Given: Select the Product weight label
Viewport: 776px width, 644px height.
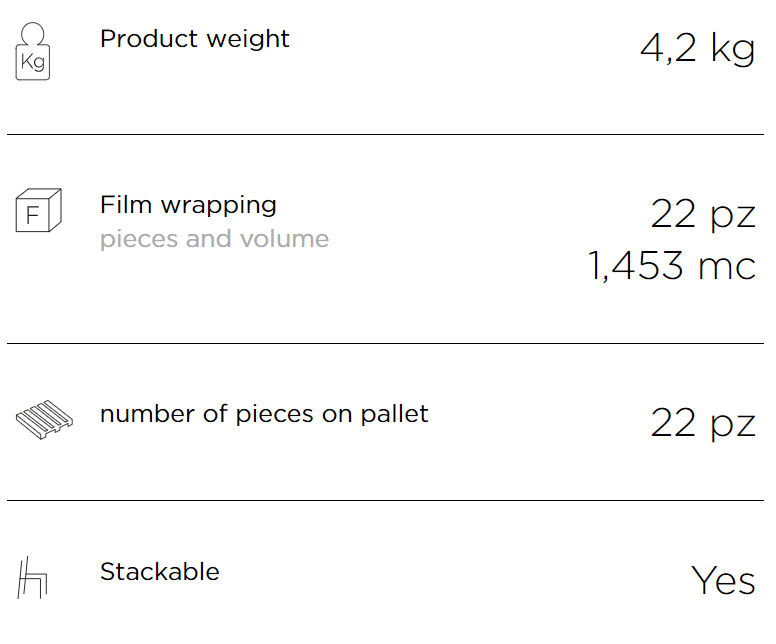Looking at the screenshot, I should point(194,39).
